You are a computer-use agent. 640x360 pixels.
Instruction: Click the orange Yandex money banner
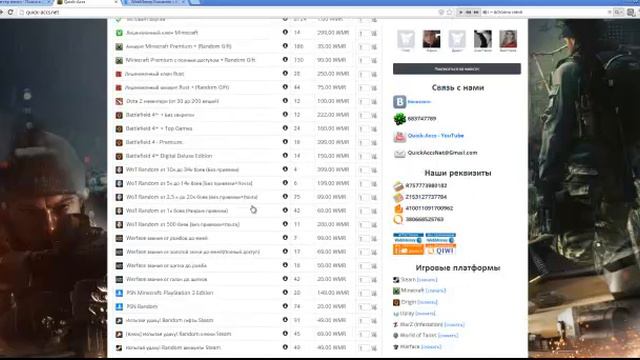[x=408, y=250]
